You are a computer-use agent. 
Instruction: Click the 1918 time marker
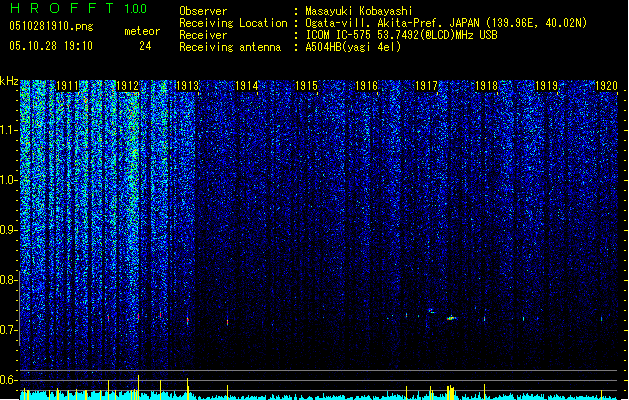pos(486,86)
